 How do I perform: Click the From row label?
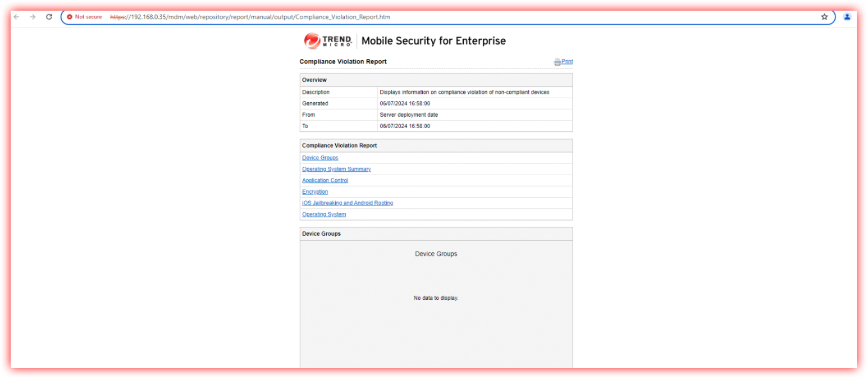click(309, 115)
